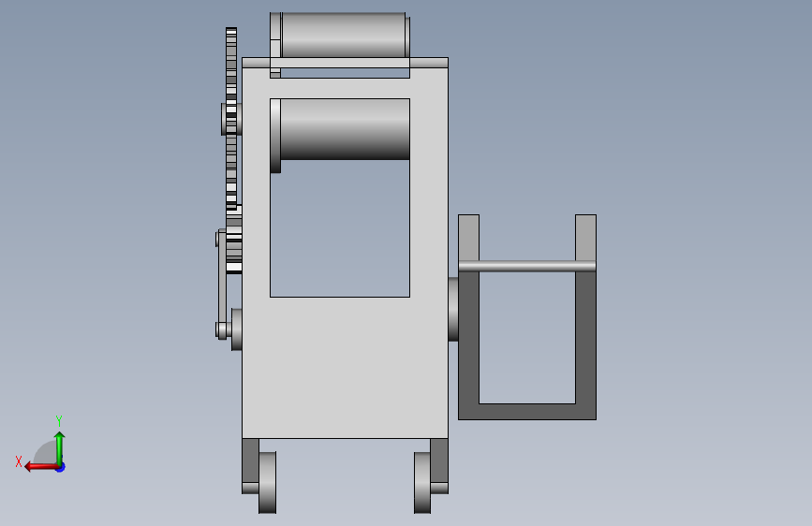Select the vertical link arm left of frame
The height and width of the screenshot is (526, 812).
pyautogui.click(x=222, y=284)
